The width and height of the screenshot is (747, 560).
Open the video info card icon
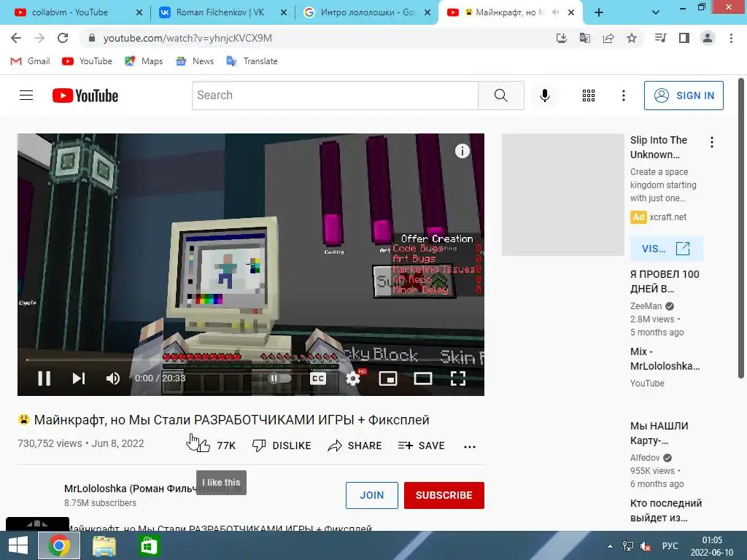tap(462, 151)
